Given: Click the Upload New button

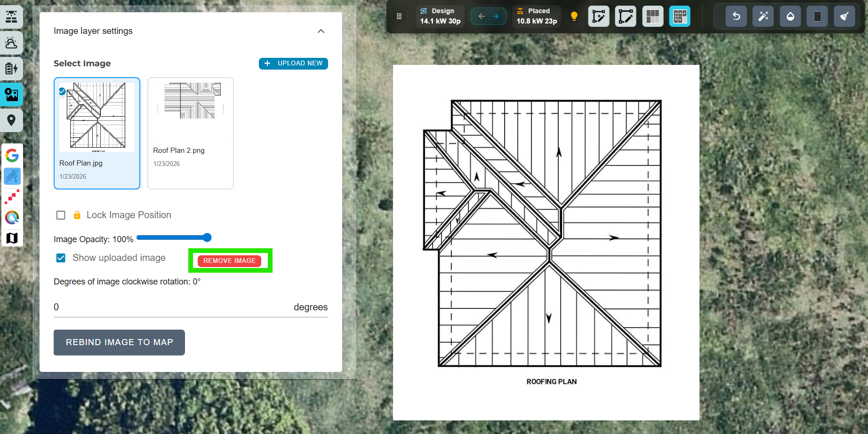Looking at the screenshot, I should [x=293, y=63].
